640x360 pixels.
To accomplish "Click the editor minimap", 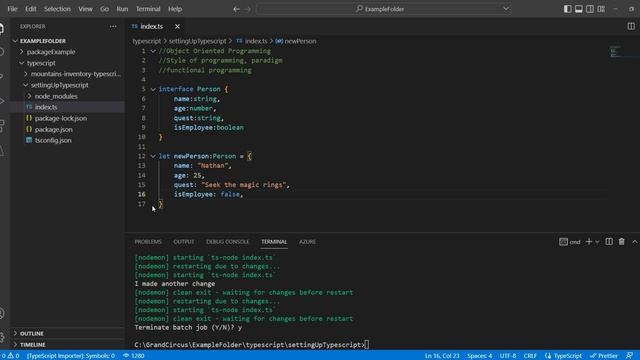I will [616, 52].
